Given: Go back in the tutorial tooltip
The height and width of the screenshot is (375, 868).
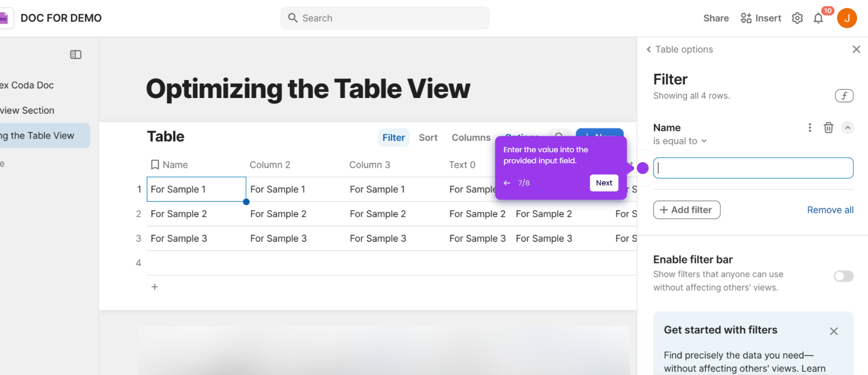Looking at the screenshot, I should 507,183.
